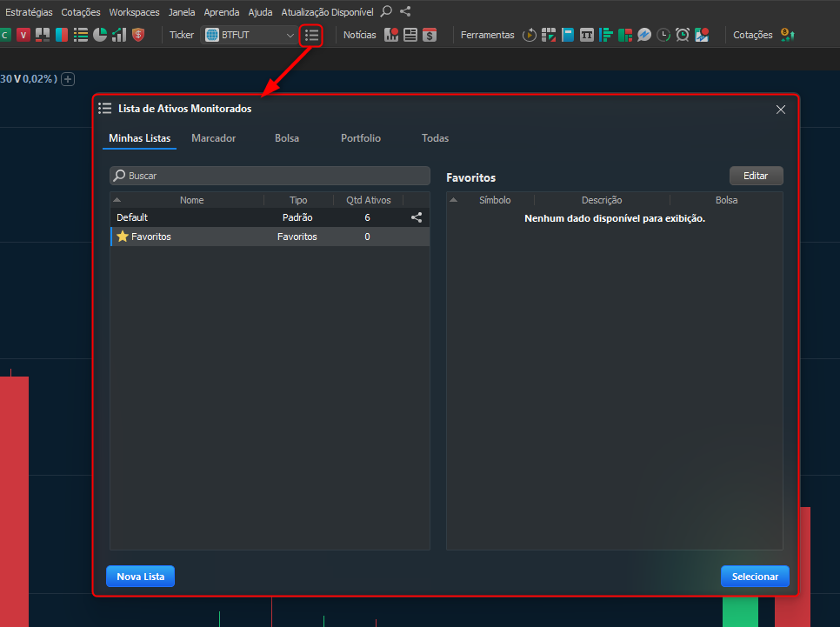Screen dimensions: 840x627
Task: Sort by the Qtd Ativos column header
Action: click(x=368, y=200)
